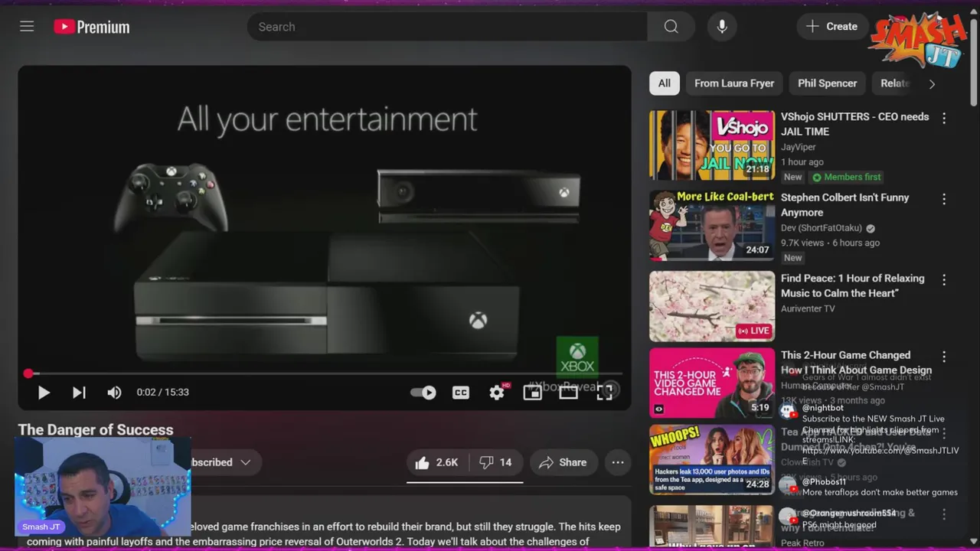This screenshot has width=980, height=551.
Task: Enable theater mode
Action: (x=568, y=393)
